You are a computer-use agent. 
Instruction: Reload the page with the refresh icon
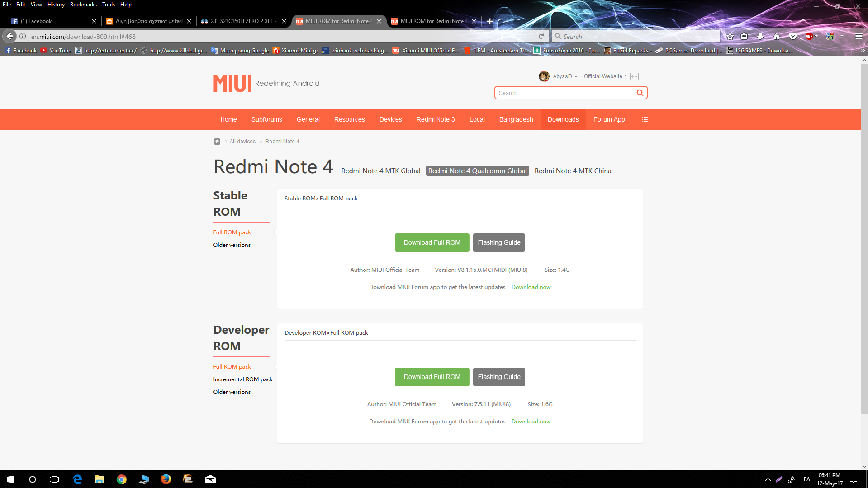tap(541, 36)
